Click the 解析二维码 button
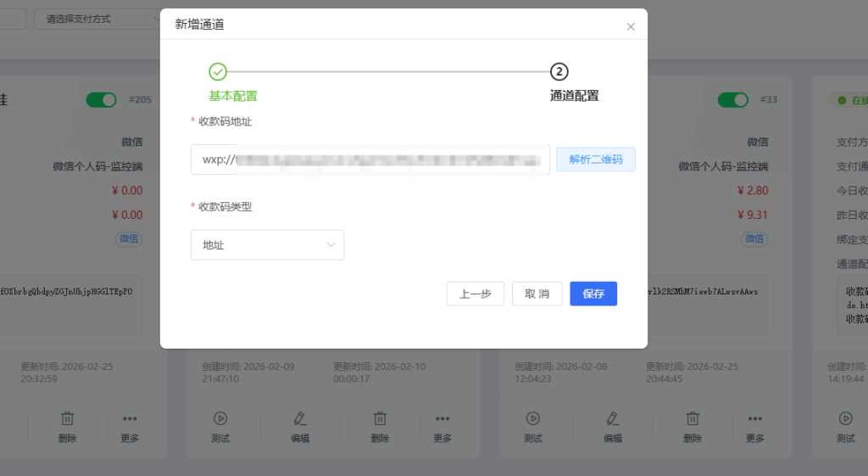This screenshot has height=476, width=868. [596, 160]
